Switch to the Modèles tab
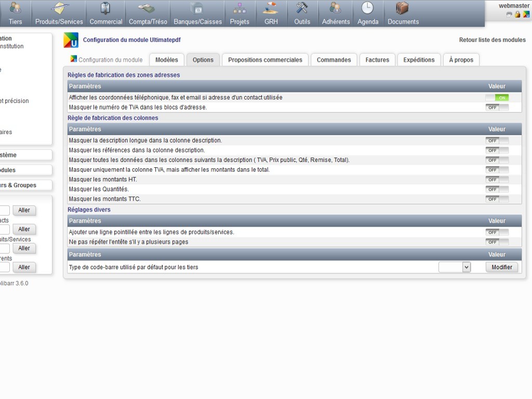The height and width of the screenshot is (399, 532). (167, 60)
